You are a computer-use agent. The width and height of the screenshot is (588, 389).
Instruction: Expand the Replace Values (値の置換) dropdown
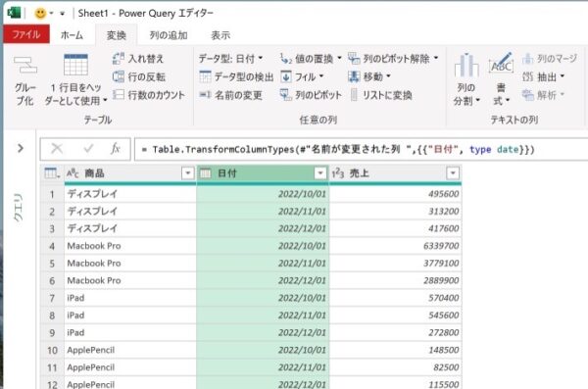click(339, 58)
